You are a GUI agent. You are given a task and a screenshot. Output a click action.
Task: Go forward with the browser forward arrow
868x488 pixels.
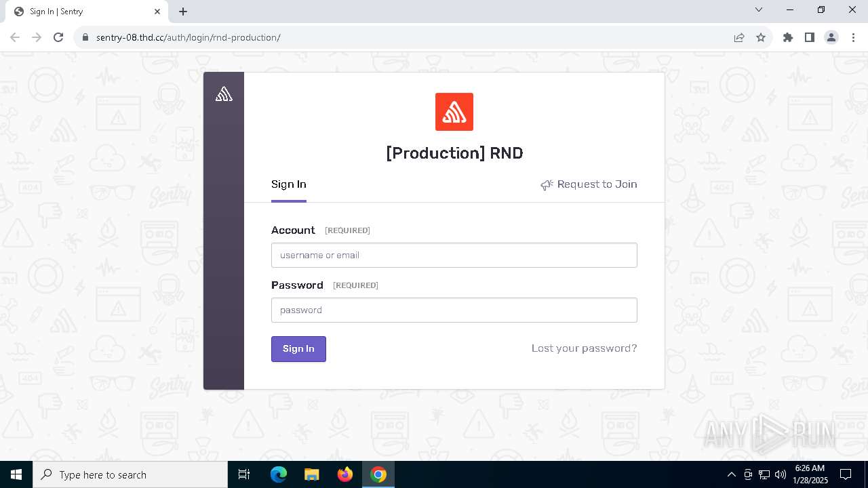pyautogui.click(x=37, y=37)
